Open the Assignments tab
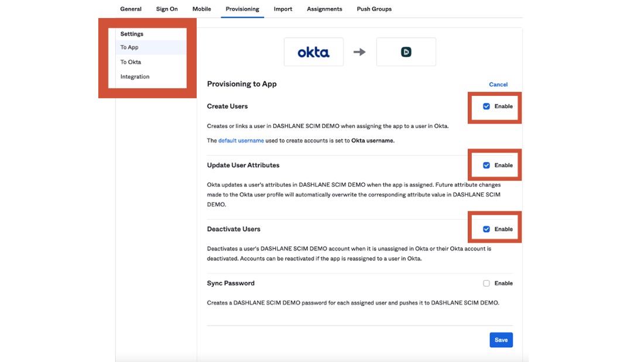The image size is (644, 362). click(x=324, y=9)
